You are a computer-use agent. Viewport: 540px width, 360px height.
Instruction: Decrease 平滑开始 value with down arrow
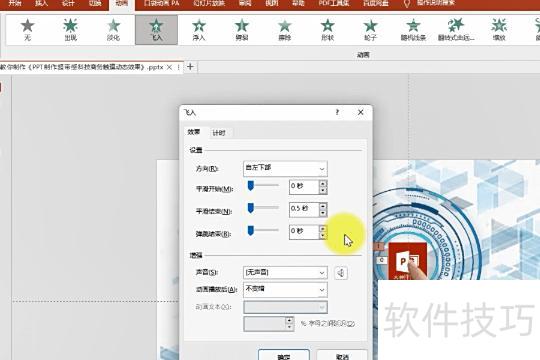(x=323, y=191)
